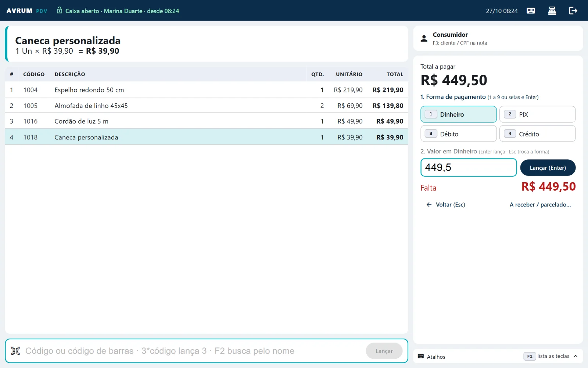Viewport: 588px width, 368px height.
Task: Click the disabled Lançar button in code bar
Action: [384, 351]
